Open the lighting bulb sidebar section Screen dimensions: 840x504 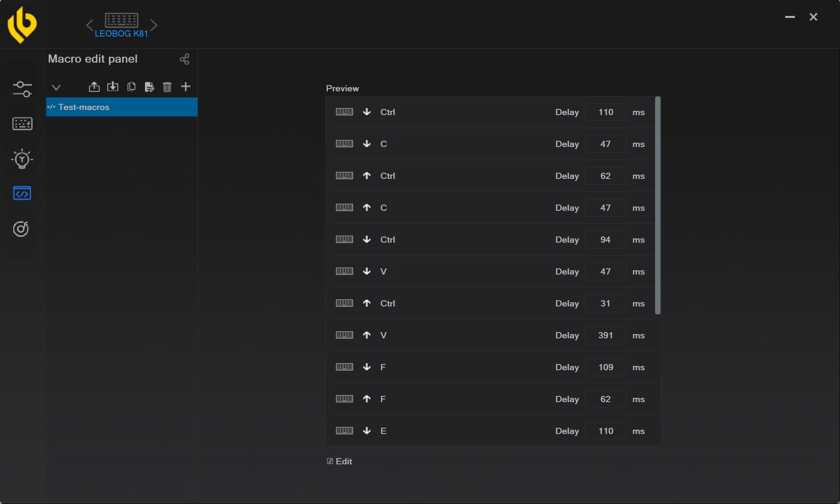click(x=22, y=159)
